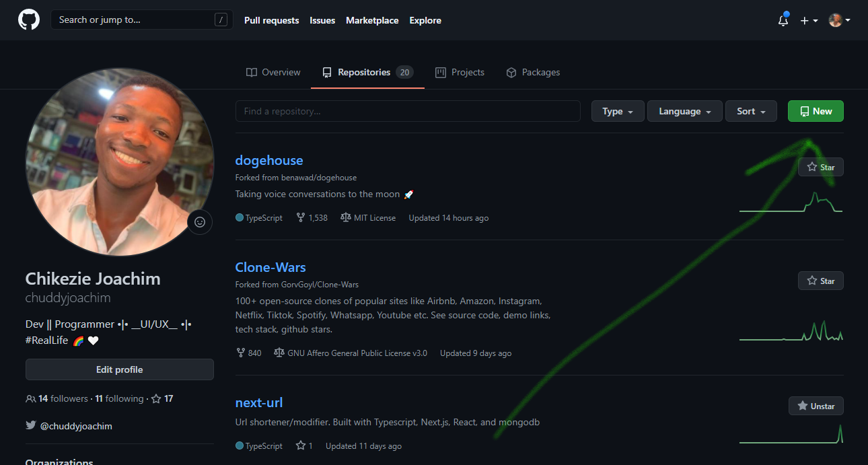Image resolution: width=868 pixels, height=465 pixels.
Task: Click the Find a repository search field
Action: click(407, 111)
